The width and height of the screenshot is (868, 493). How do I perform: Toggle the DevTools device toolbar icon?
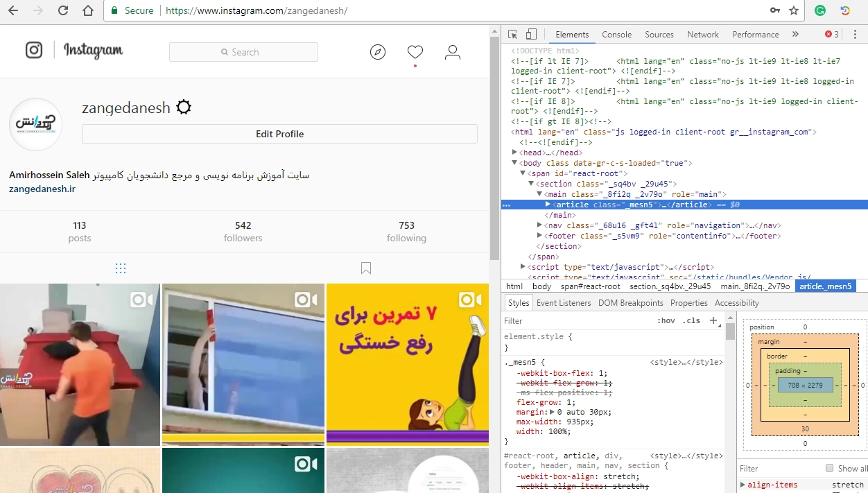(x=531, y=35)
